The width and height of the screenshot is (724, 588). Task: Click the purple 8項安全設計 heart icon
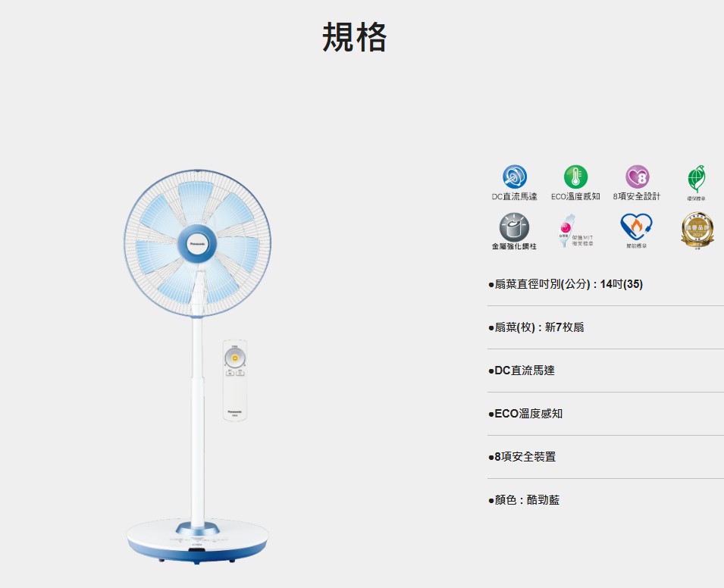(x=637, y=177)
